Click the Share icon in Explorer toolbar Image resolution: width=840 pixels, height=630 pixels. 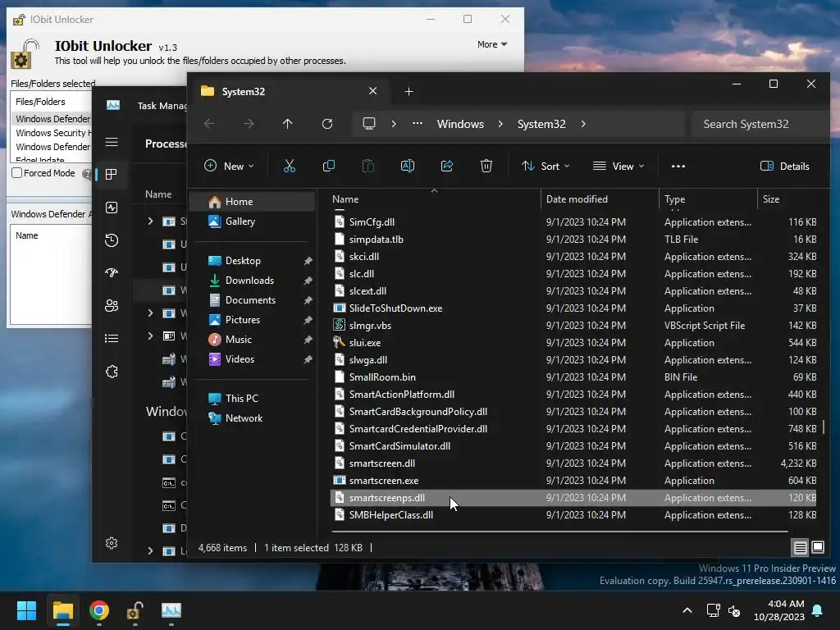click(x=447, y=166)
